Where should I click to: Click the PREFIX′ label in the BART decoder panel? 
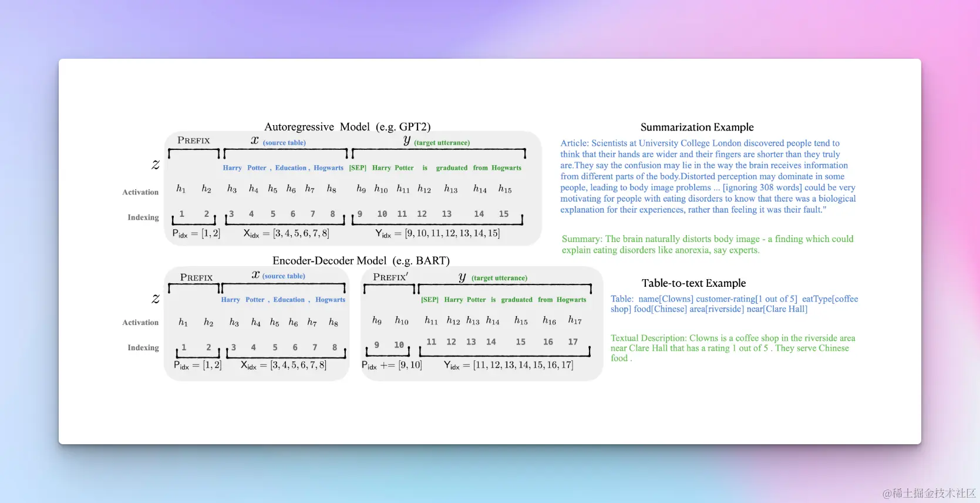coord(390,277)
